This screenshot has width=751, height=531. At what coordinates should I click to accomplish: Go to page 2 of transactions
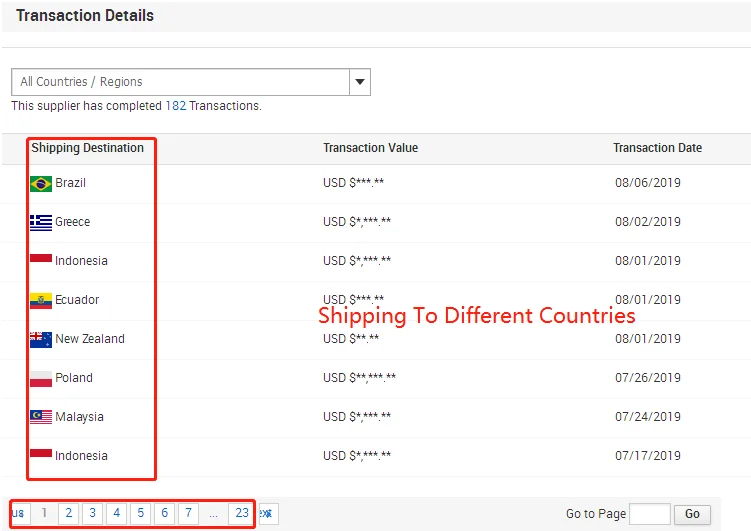click(68, 514)
